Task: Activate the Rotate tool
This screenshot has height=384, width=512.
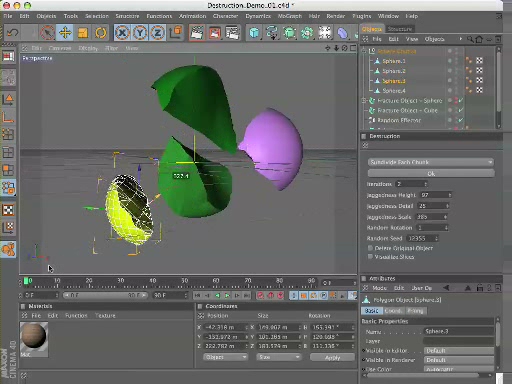Action: point(100,33)
